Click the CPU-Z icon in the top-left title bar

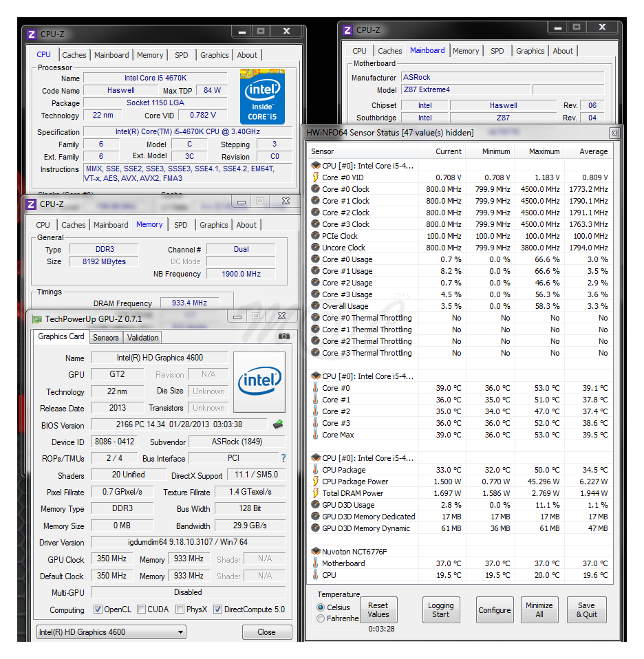coord(31,34)
